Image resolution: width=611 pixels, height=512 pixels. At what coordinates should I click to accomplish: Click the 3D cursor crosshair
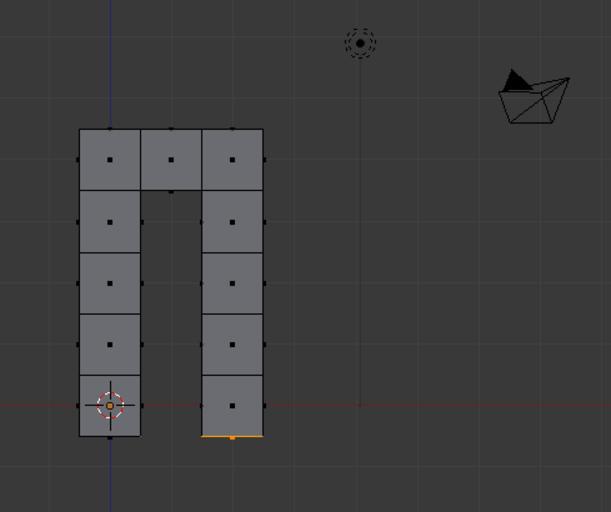110,405
